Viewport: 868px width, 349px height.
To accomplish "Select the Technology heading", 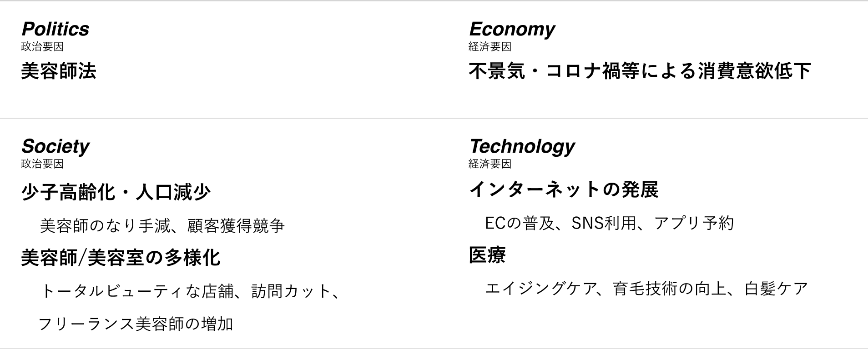I will [522, 147].
